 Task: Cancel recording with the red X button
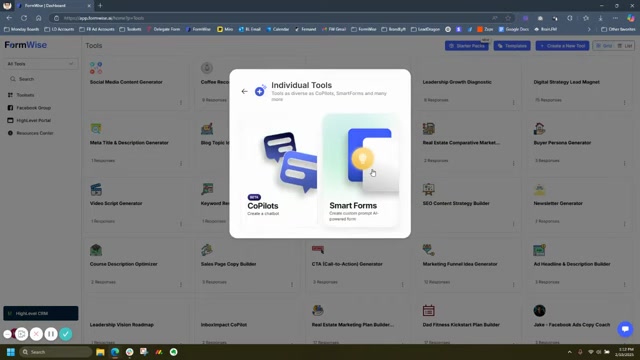(x=36, y=334)
